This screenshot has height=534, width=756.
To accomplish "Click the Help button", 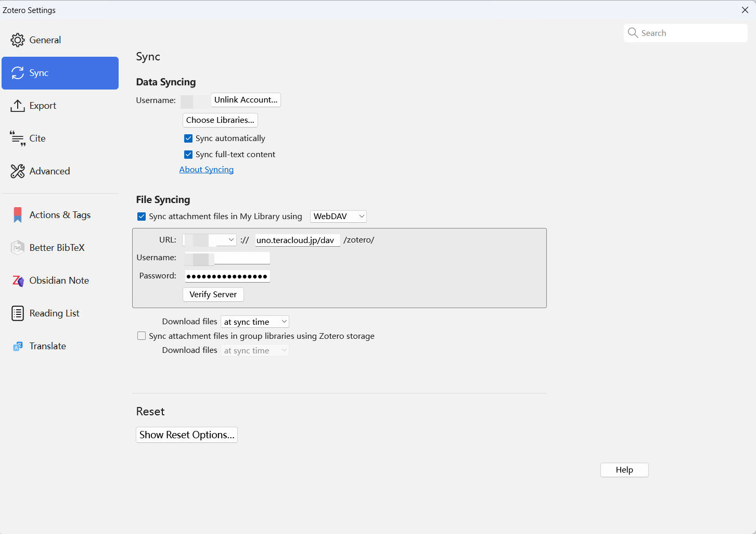I will (x=624, y=470).
